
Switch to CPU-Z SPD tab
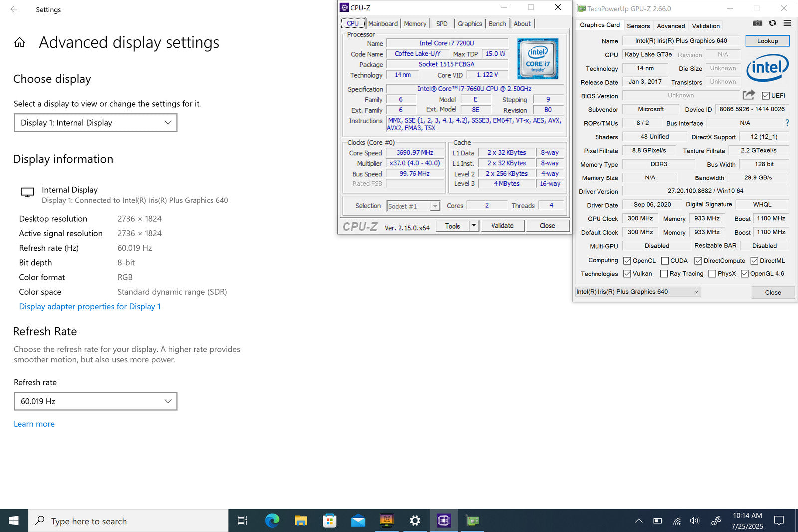(442, 24)
